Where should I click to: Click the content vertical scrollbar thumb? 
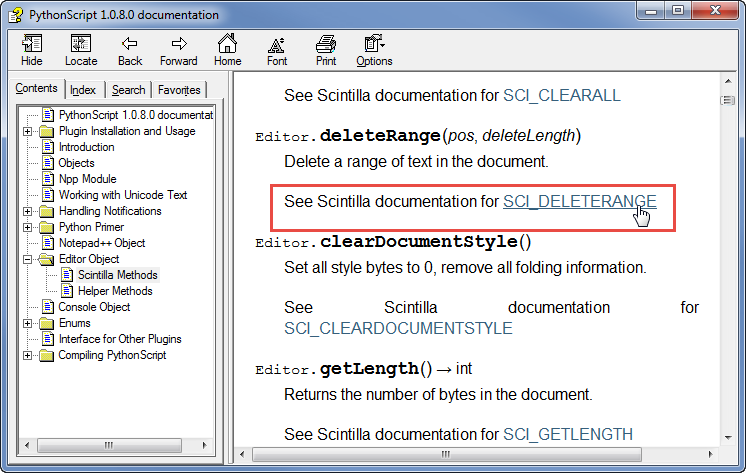[x=728, y=100]
